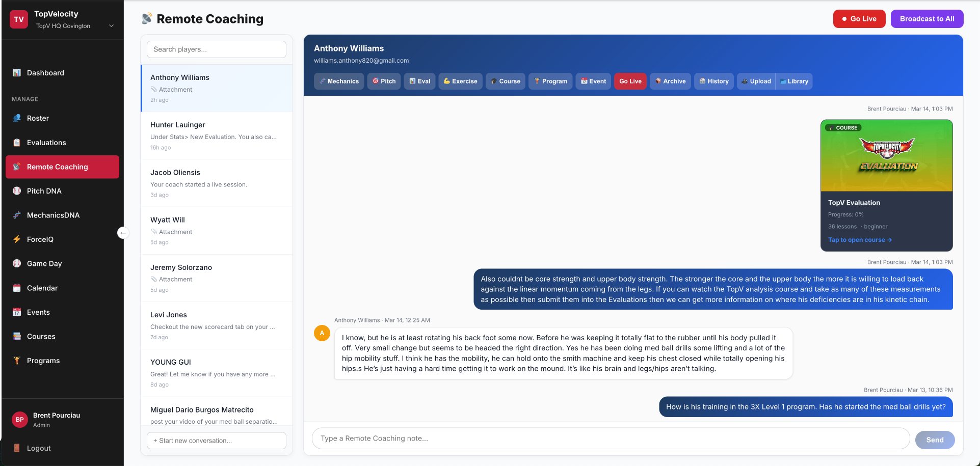Viewport: 980px width, 466px height.
Task: Open the TopV Evaluation course thumbnail
Action: [x=886, y=156]
